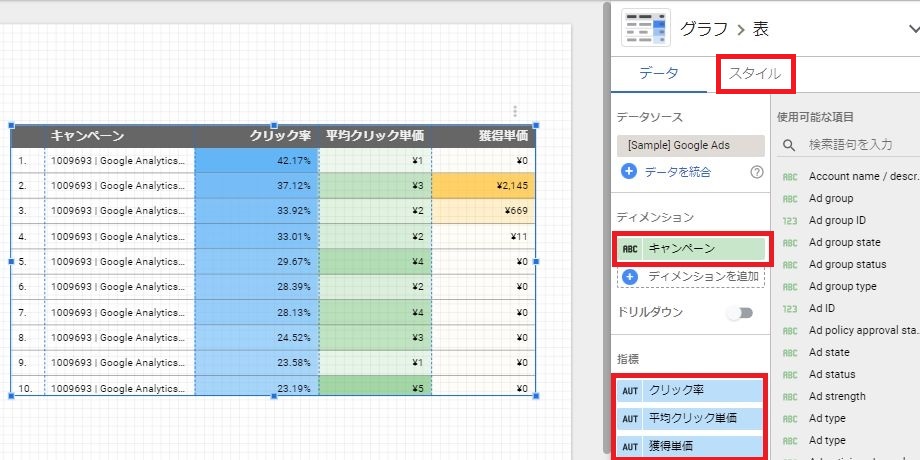Click AUT icon on クリック率 metric
Viewport: 920px width, 460px height.
pyautogui.click(x=630, y=391)
